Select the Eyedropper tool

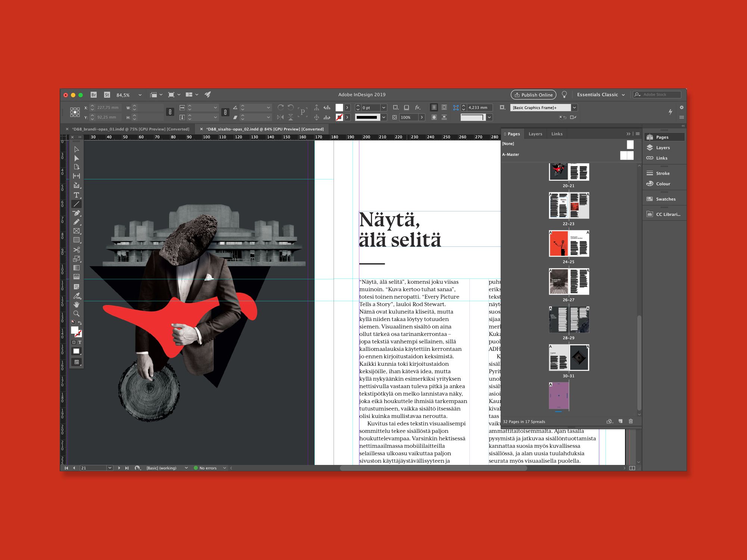click(x=76, y=296)
